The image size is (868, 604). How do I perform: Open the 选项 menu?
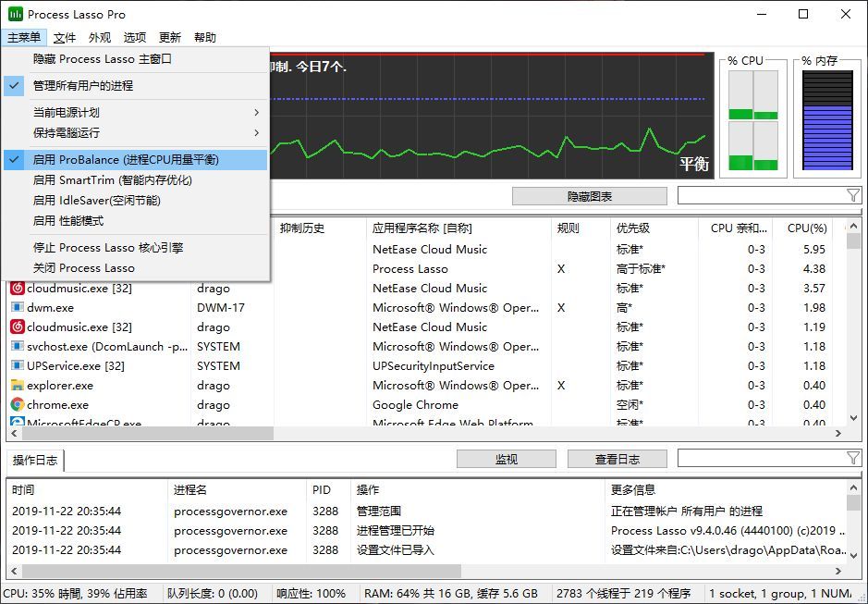(x=135, y=38)
